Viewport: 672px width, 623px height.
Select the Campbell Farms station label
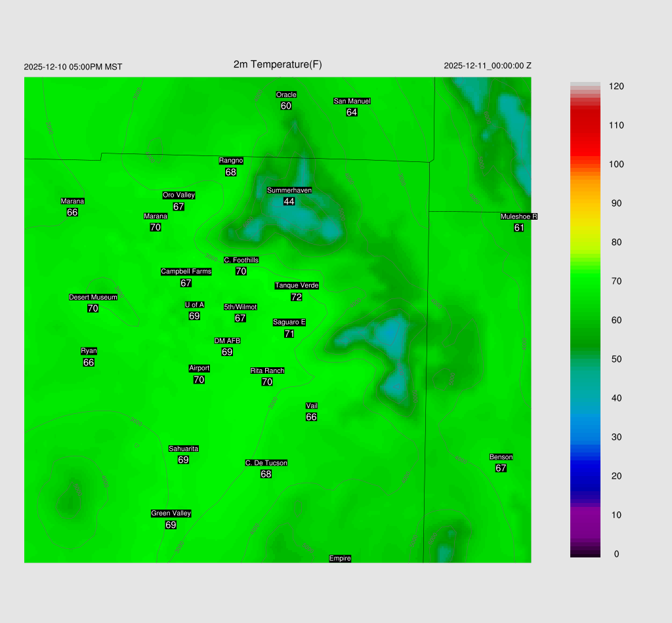point(186,271)
